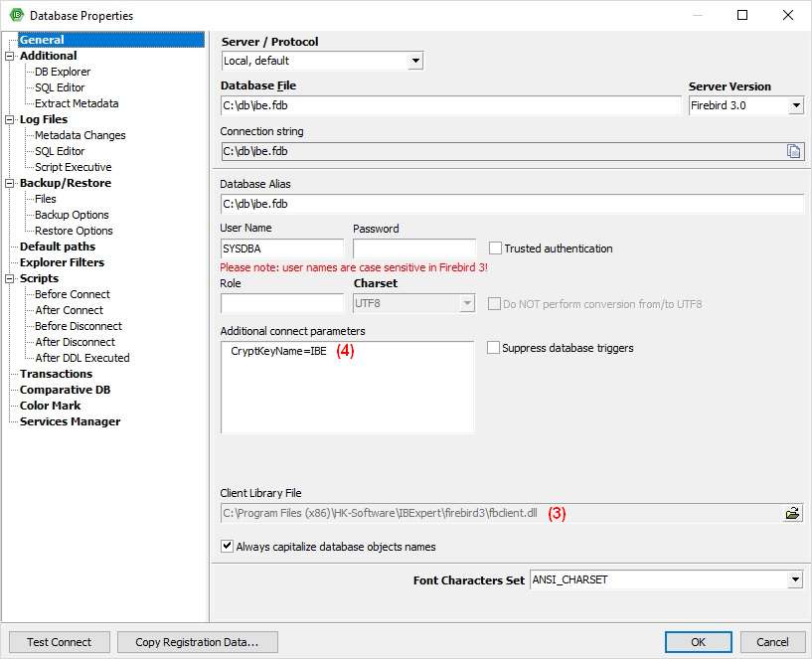Image resolution: width=812 pixels, height=659 pixels.
Task: Select the Additional category
Action: point(48,56)
